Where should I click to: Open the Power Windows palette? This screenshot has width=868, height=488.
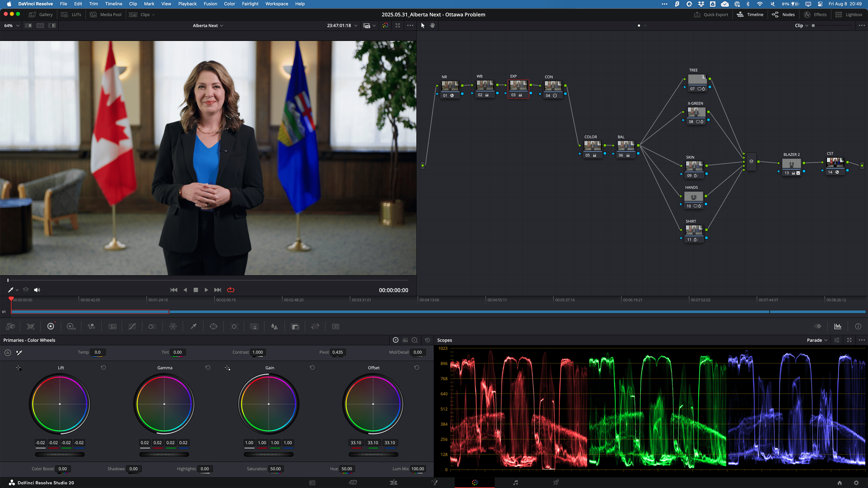pos(214,326)
